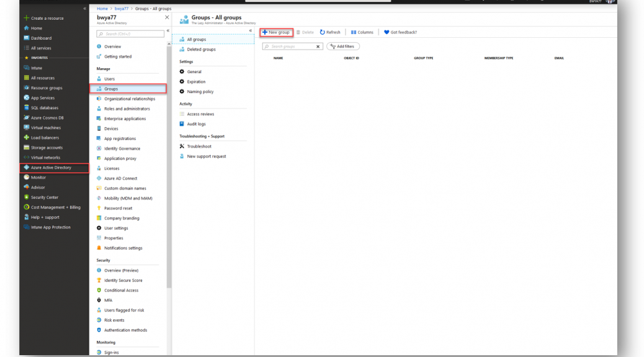
Task: Click Home breadcrumb link
Action: (x=102, y=8)
